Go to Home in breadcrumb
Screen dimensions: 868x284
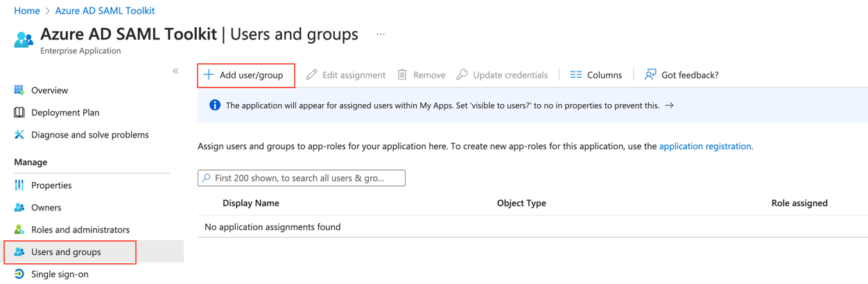[x=27, y=11]
